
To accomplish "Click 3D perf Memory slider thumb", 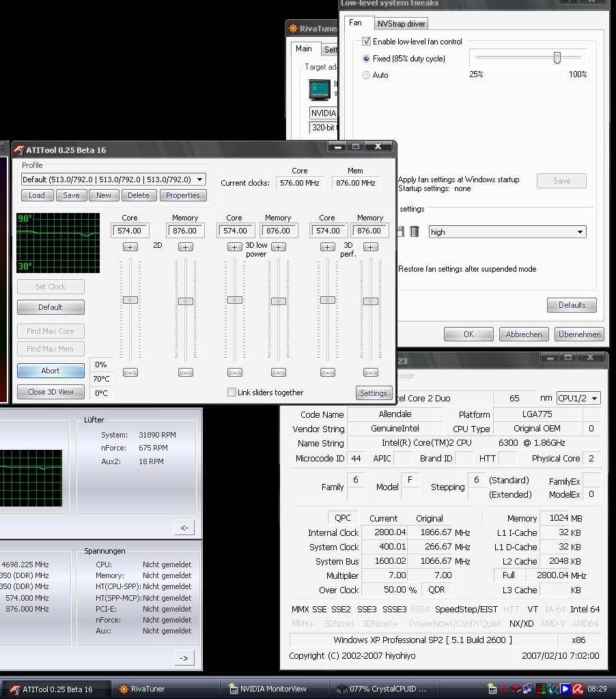I will (x=371, y=301).
